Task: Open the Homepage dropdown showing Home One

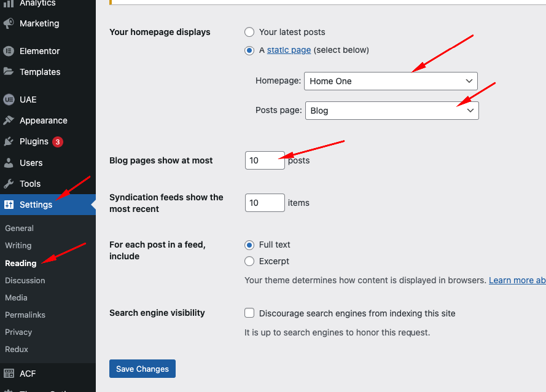Action: 391,81
